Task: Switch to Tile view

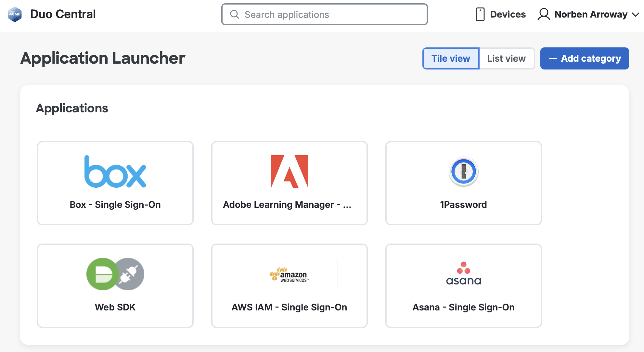Action: pyautogui.click(x=451, y=58)
